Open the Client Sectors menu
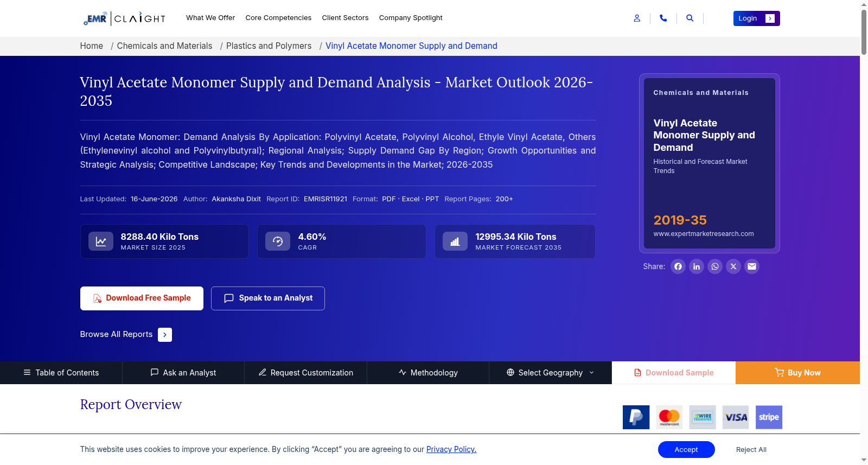The image size is (868, 465). click(345, 18)
